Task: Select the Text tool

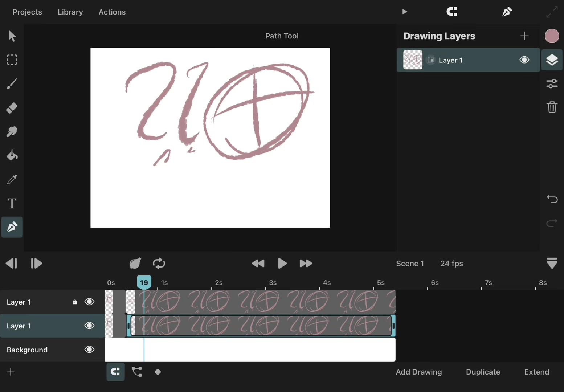Action: coord(12,203)
